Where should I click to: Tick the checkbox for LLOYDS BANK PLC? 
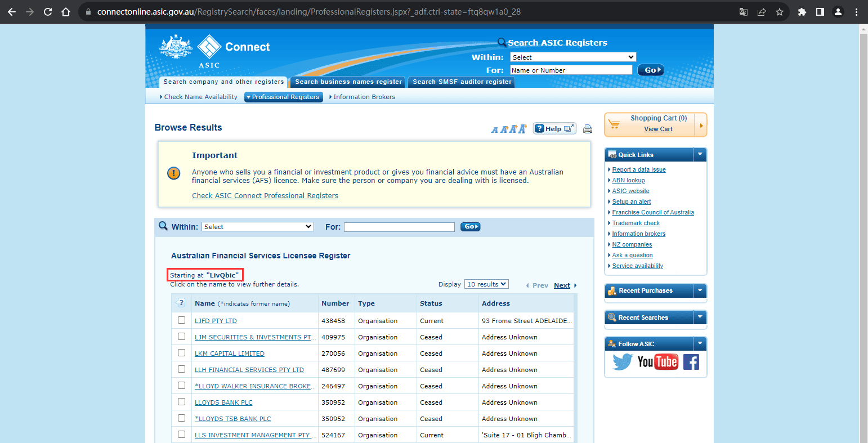point(181,401)
